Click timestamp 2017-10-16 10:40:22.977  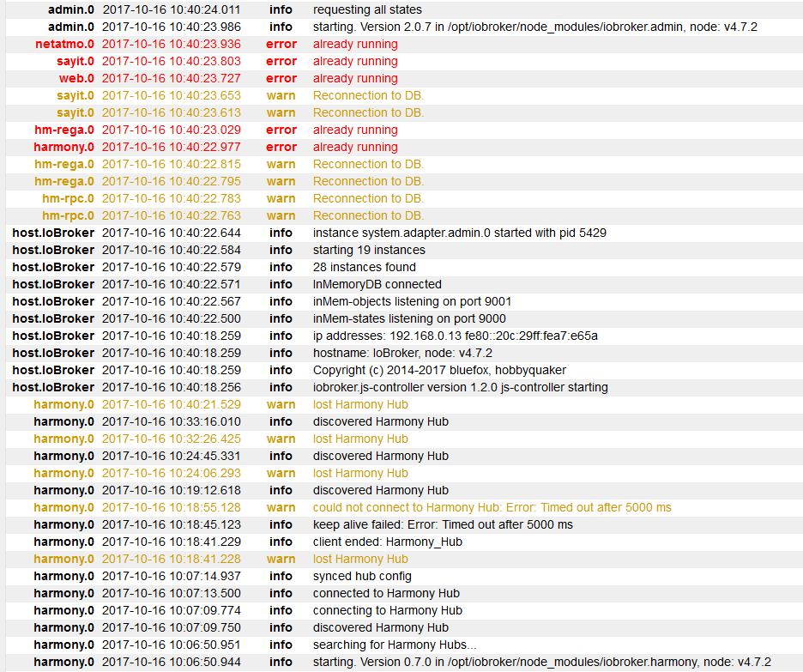pyautogui.click(x=171, y=147)
